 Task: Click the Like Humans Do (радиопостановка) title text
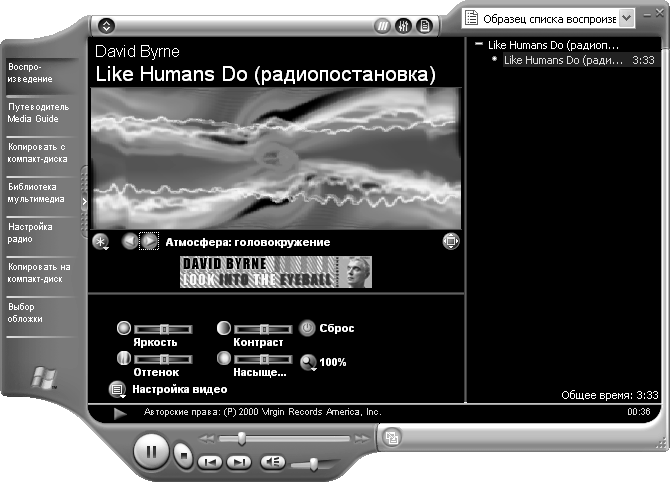pos(265,74)
